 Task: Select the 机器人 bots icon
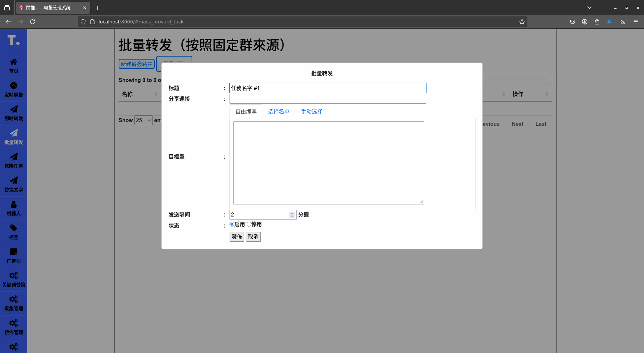pos(13,208)
